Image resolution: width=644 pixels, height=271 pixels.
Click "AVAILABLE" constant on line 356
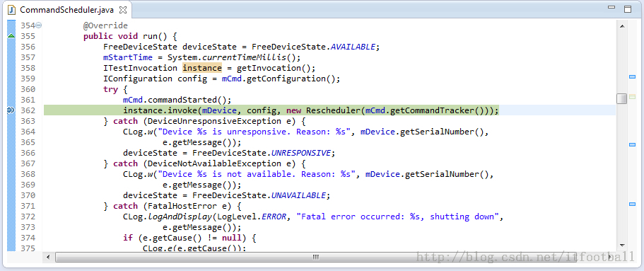[x=353, y=47]
